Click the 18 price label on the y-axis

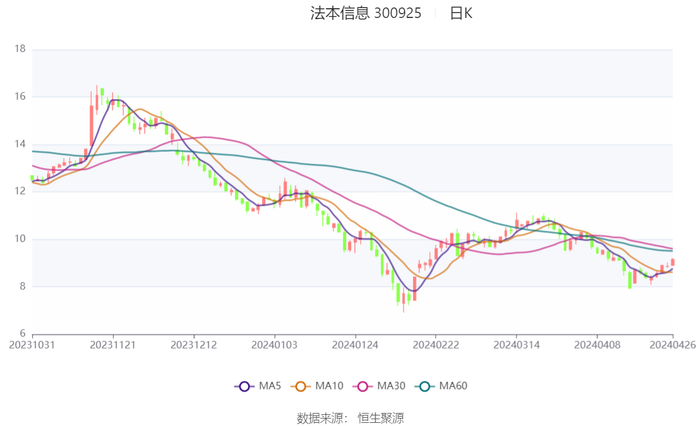(x=20, y=49)
